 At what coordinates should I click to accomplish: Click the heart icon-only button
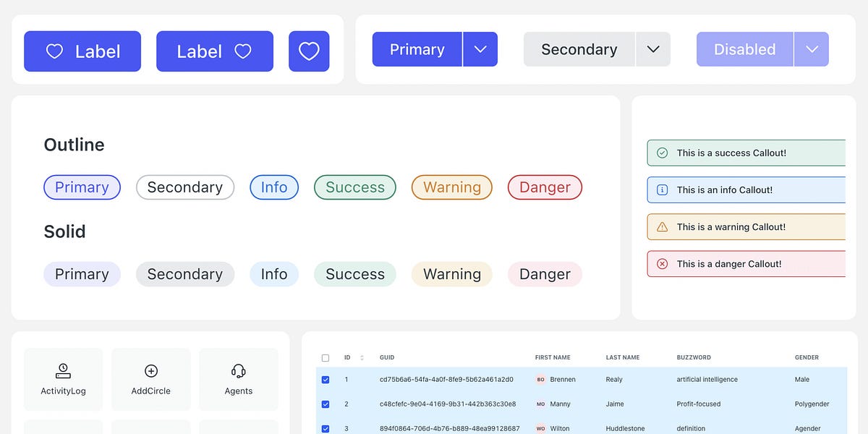click(x=309, y=51)
